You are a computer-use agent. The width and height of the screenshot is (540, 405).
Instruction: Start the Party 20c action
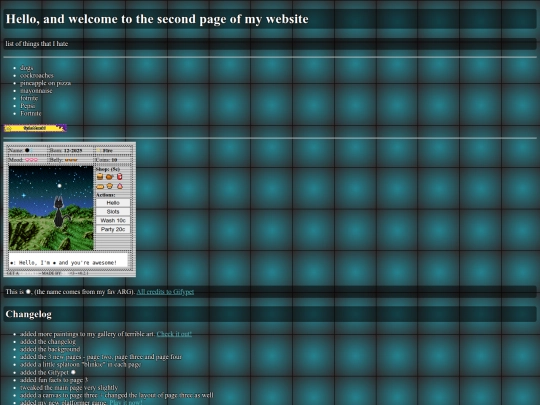coord(113,229)
